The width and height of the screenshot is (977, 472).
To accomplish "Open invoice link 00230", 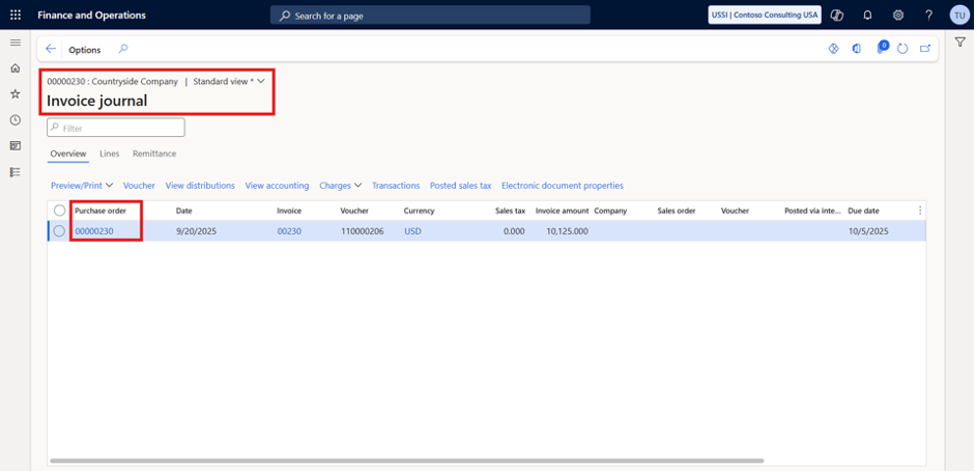I will 289,231.
